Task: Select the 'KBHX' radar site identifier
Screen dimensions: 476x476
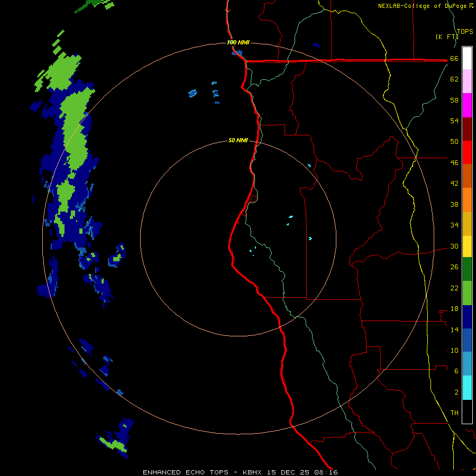Action: pyautogui.click(x=253, y=472)
